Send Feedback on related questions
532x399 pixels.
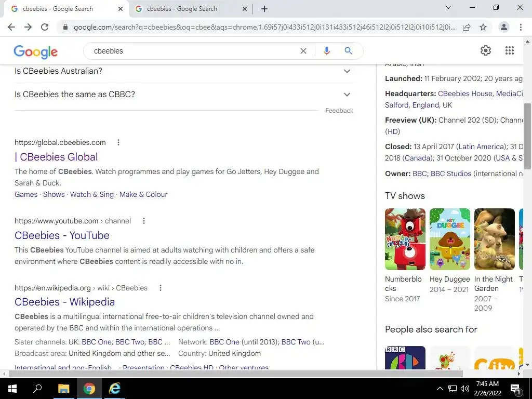tap(339, 111)
